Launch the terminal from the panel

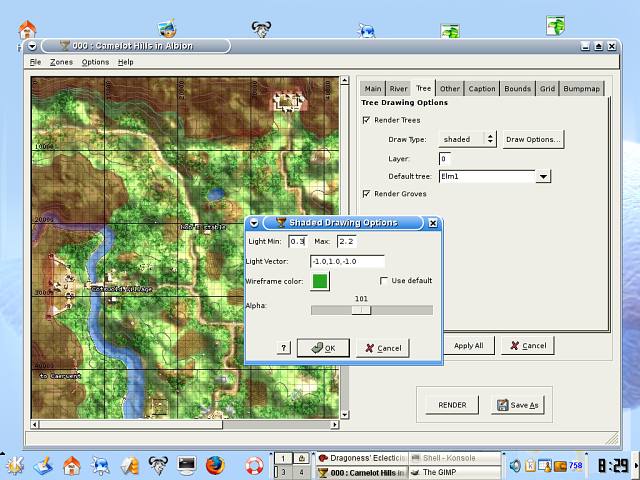[x=186, y=465]
